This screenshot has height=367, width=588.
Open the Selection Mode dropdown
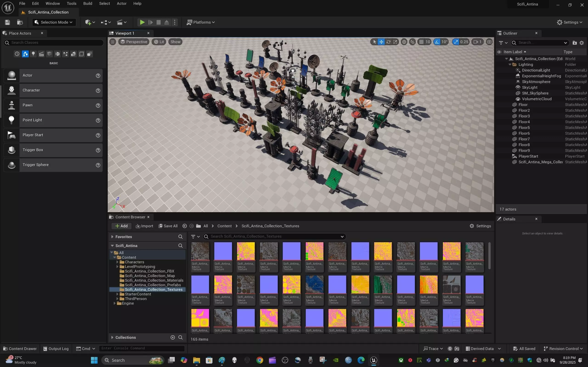tap(54, 22)
